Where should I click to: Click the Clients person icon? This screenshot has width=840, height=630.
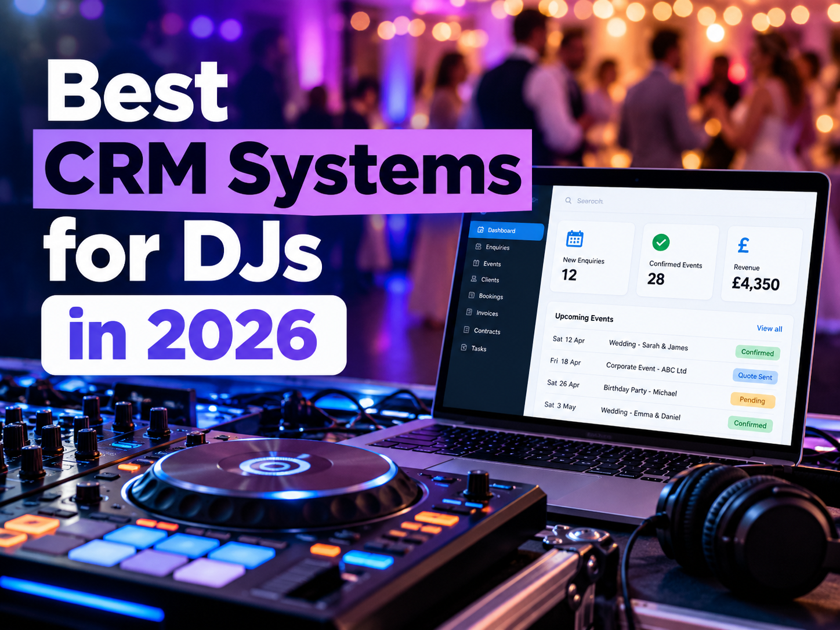pos(474,279)
